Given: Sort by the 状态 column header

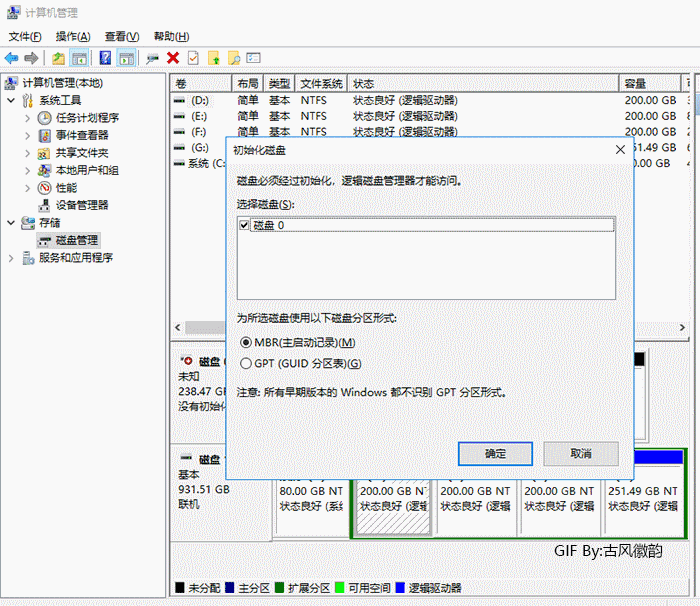Looking at the screenshot, I should point(483,84).
